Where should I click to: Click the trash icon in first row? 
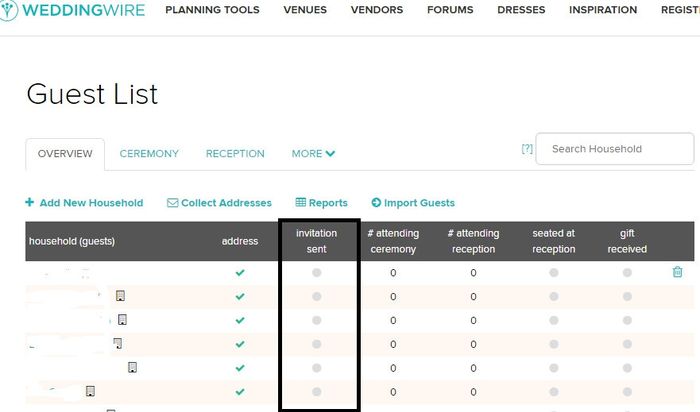677,272
